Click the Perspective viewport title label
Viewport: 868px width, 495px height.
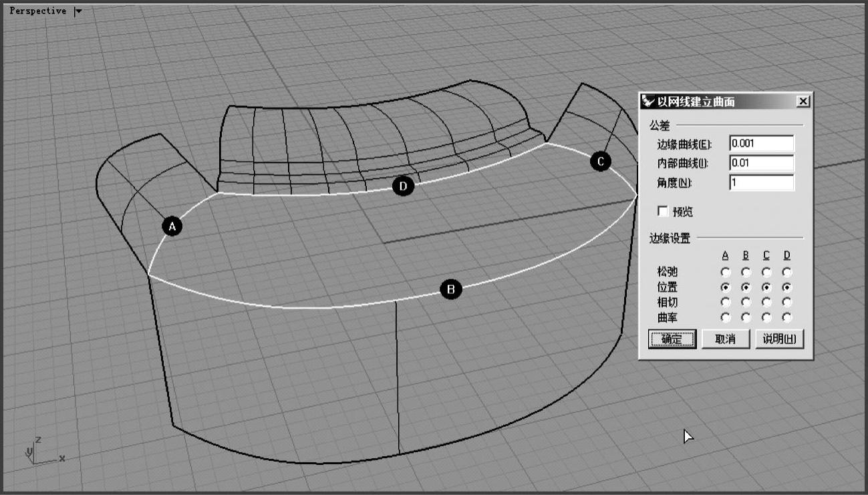(x=37, y=11)
